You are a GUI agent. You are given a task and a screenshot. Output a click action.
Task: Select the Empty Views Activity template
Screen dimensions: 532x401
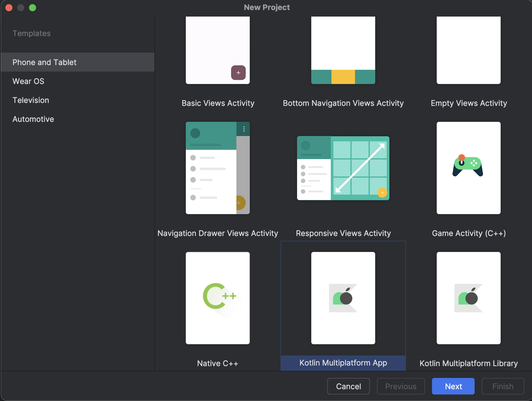(468, 50)
